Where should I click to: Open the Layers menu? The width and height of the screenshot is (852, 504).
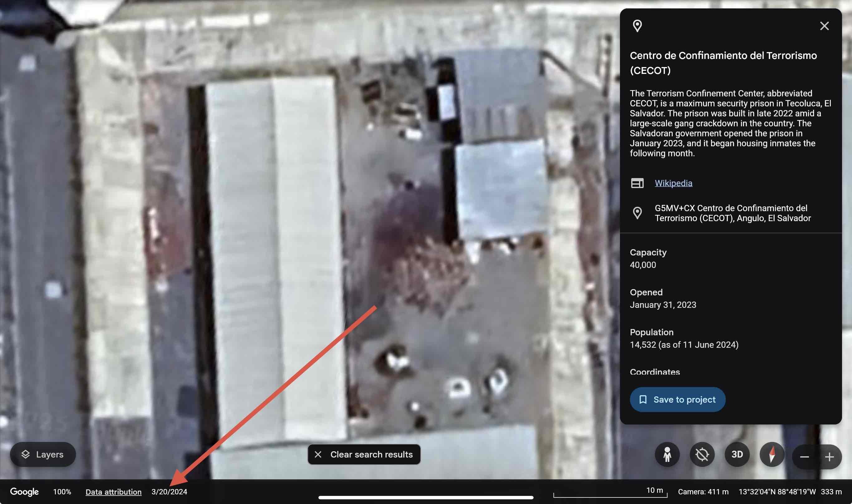tap(43, 454)
